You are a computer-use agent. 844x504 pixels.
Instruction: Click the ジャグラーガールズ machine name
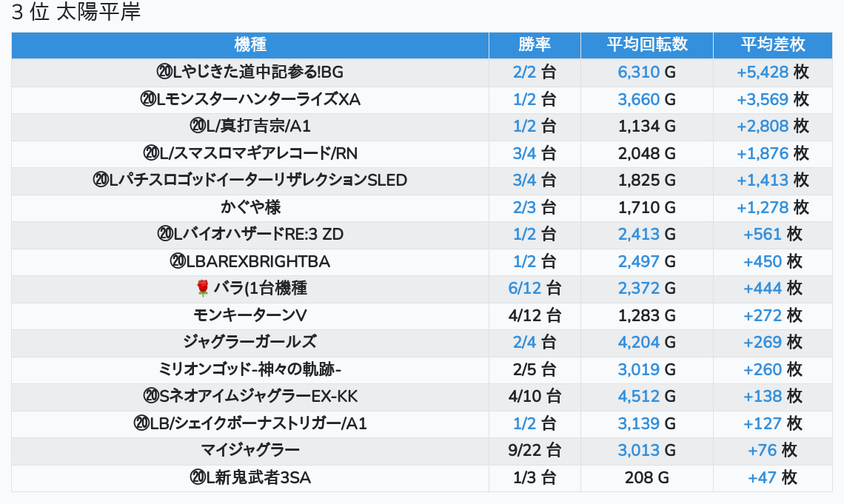pos(249,342)
